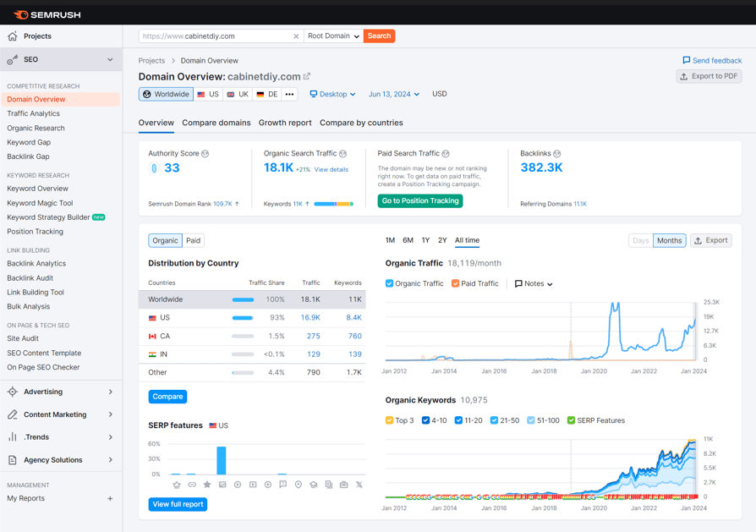Clear the domain search field with X
Viewport: 756px width, 532px height.
(296, 36)
